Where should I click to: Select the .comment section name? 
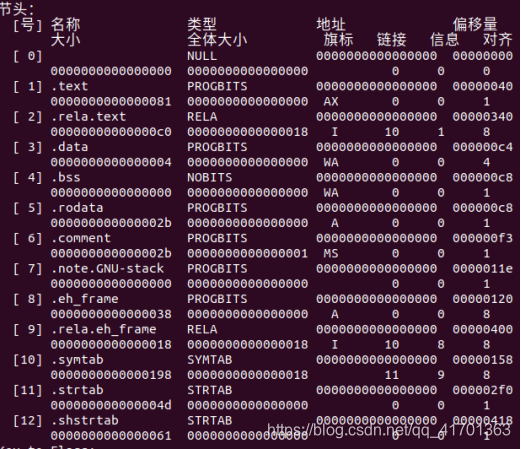pyautogui.click(x=81, y=238)
